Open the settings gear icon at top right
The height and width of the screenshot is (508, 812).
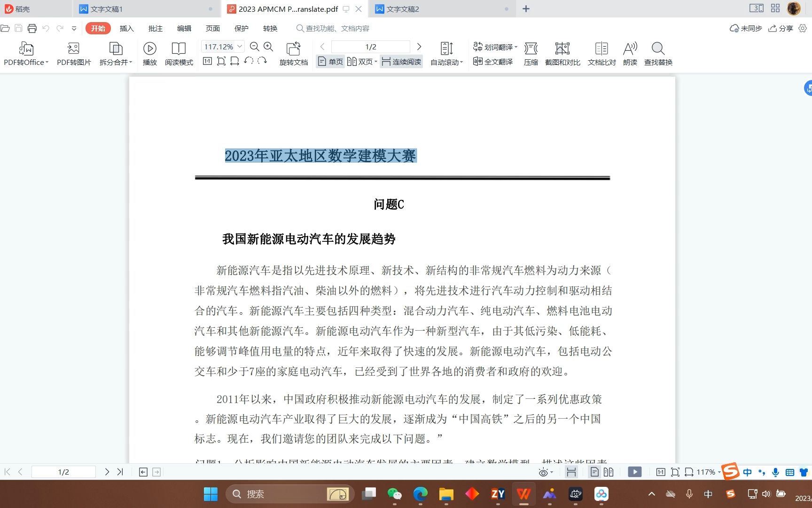point(803,28)
